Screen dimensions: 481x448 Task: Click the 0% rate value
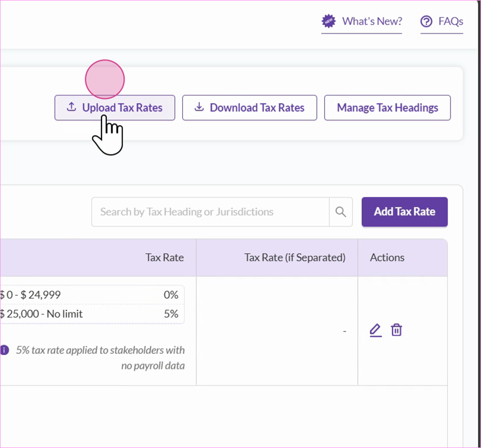click(x=171, y=295)
